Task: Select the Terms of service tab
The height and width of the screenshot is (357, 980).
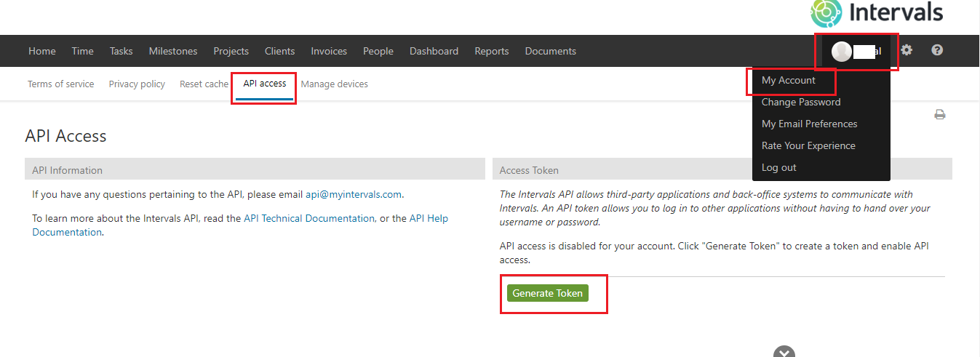Action: tap(60, 84)
